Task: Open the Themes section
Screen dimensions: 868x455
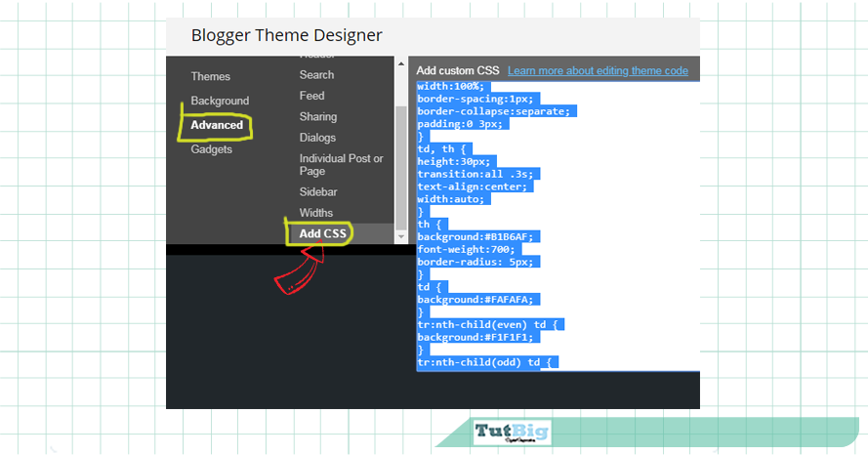Action: click(210, 76)
